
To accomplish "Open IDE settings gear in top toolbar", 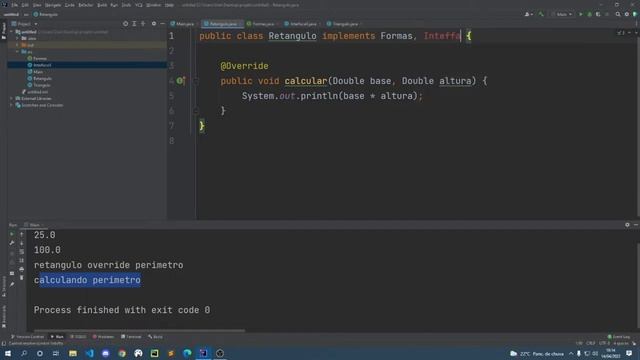I will click(x=627, y=14).
